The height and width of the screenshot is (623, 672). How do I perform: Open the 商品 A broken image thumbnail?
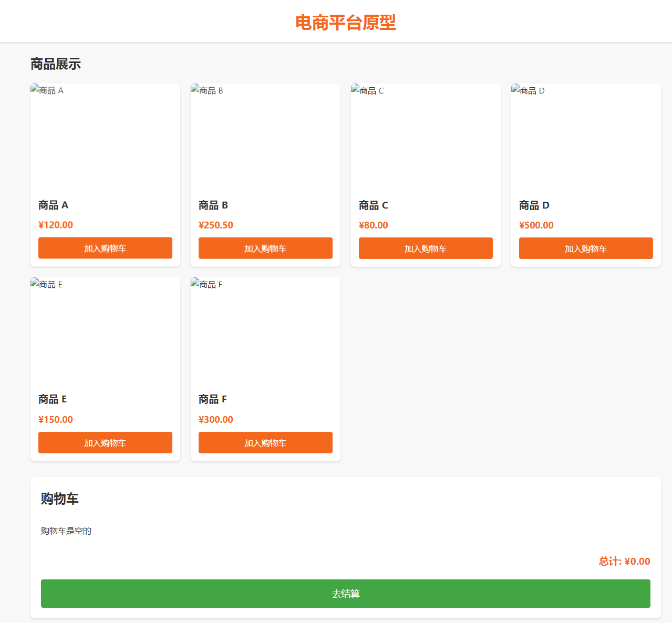[x=105, y=136]
